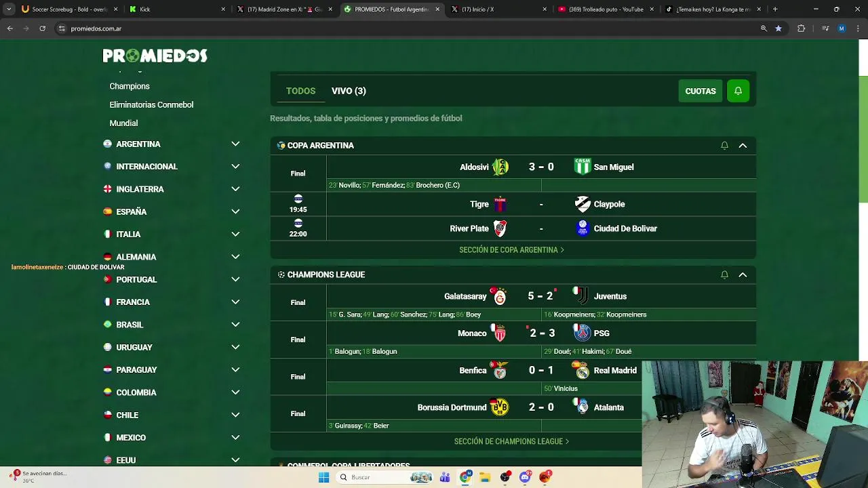The height and width of the screenshot is (488, 868).
Task: Switch to the TODOS tab
Action: (300, 91)
